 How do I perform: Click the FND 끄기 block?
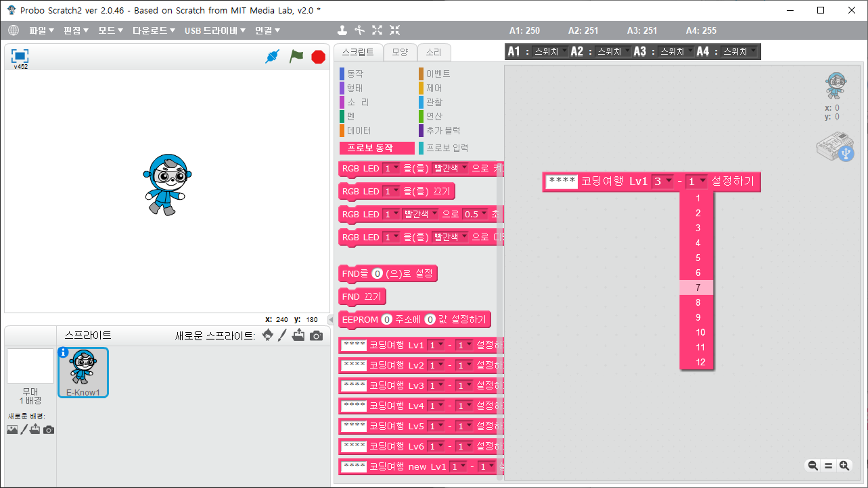tap(362, 297)
